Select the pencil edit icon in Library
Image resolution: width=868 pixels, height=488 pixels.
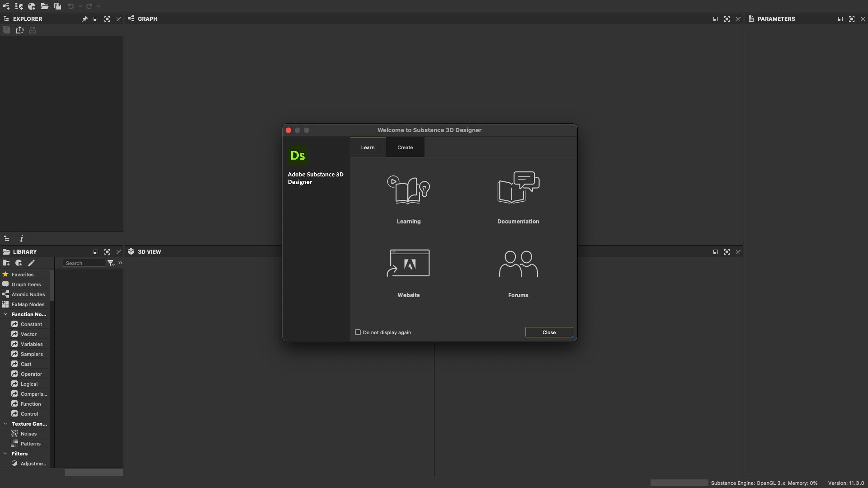[x=31, y=263]
